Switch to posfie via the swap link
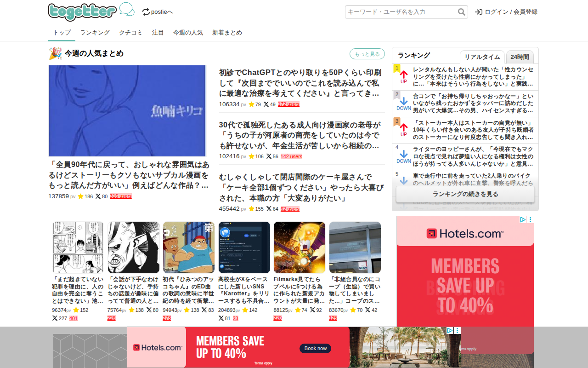Viewport: 588px width, 368px height. tap(158, 12)
